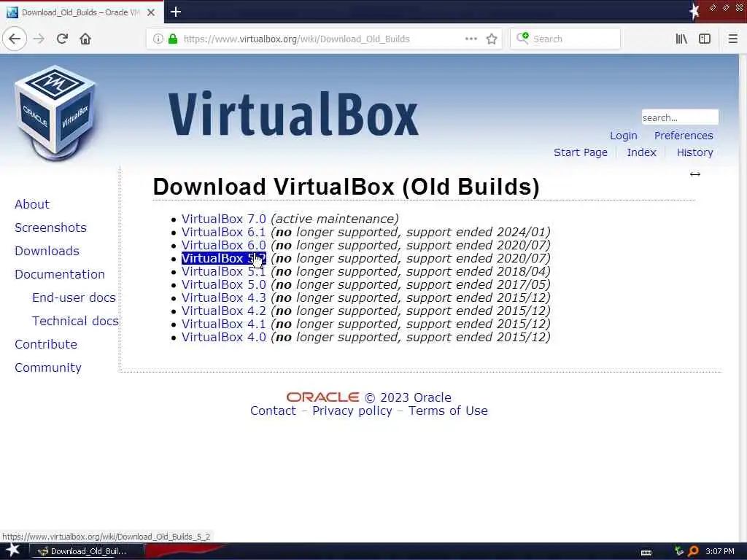This screenshot has width=747, height=560.
Task: Open VirtualBox 6.1 builds link
Action: [223, 233]
